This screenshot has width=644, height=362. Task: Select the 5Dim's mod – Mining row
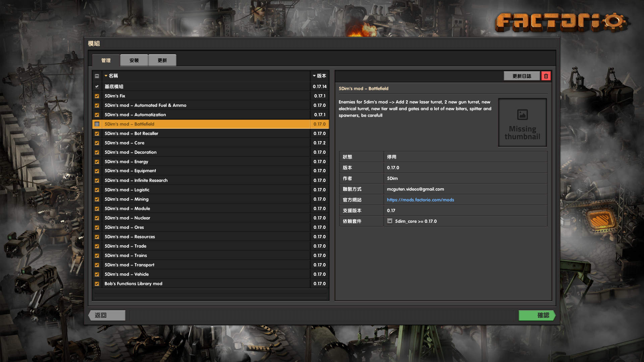point(211,199)
